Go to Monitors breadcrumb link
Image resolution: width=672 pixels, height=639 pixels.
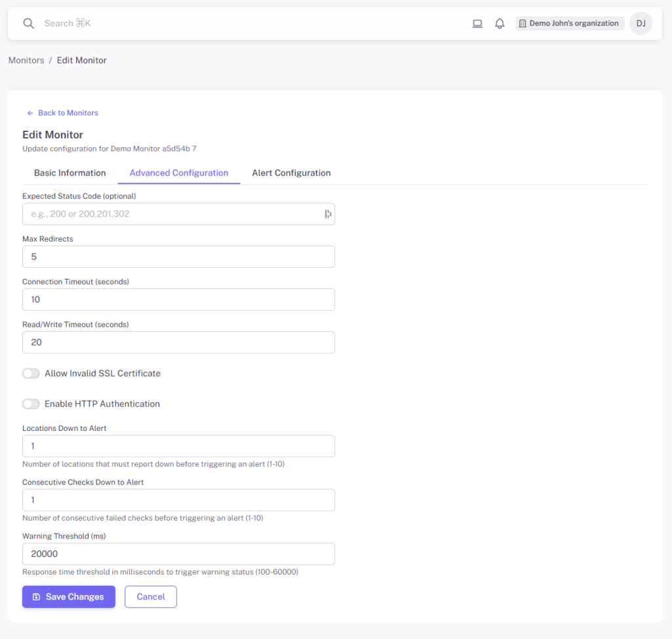click(x=26, y=60)
